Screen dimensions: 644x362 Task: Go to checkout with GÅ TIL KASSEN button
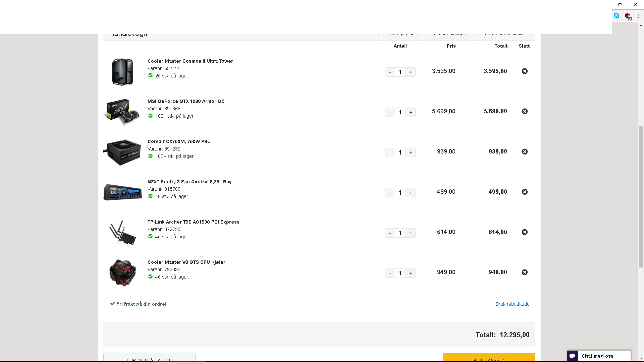point(489,357)
